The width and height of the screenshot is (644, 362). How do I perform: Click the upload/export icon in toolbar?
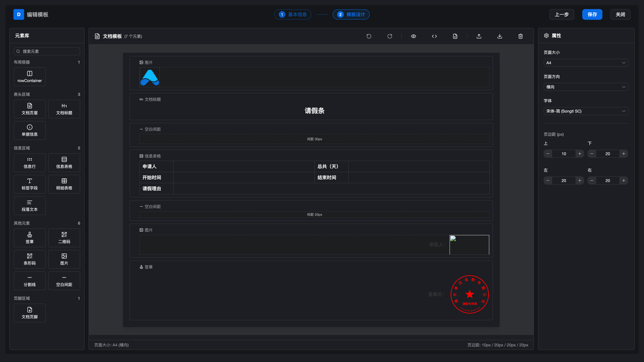point(479,36)
